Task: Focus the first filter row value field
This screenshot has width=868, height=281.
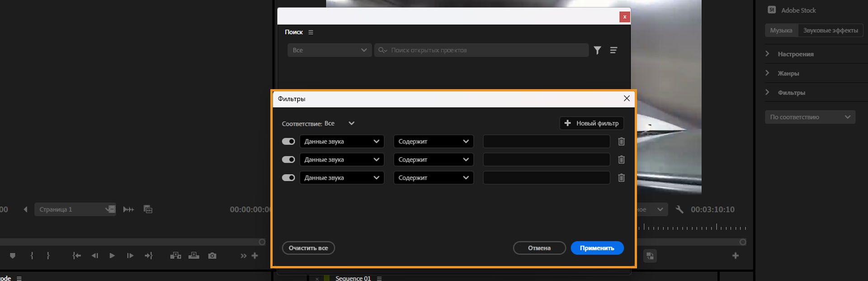Action: pyautogui.click(x=547, y=142)
